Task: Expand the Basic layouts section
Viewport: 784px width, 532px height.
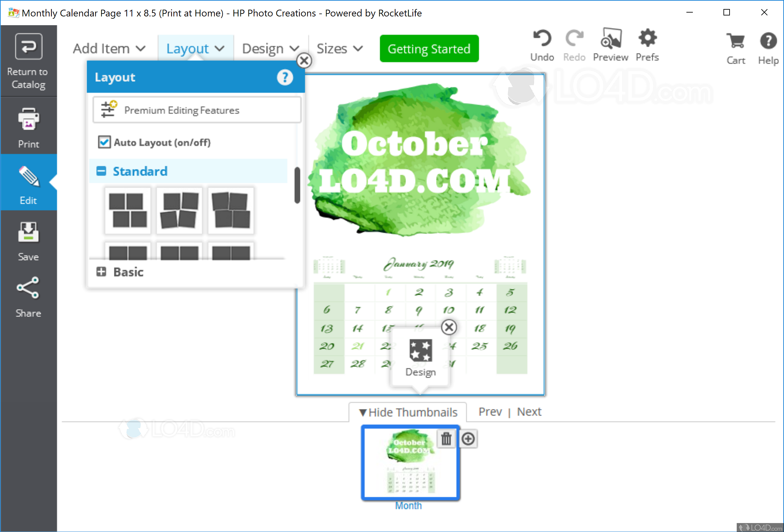Action: point(101,271)
